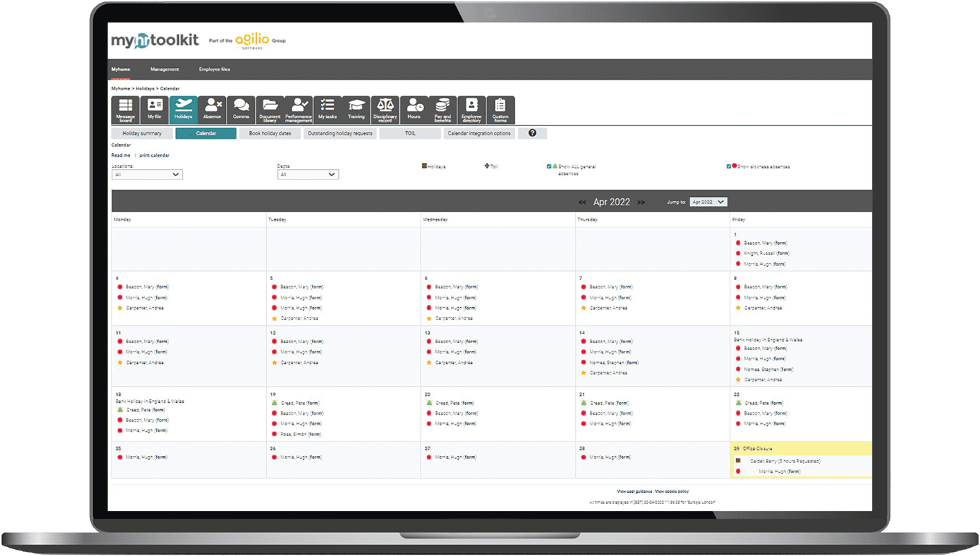Select the Training graduation cap icon
The width and height of the screenshot is (980, 556).
point(356,109)
